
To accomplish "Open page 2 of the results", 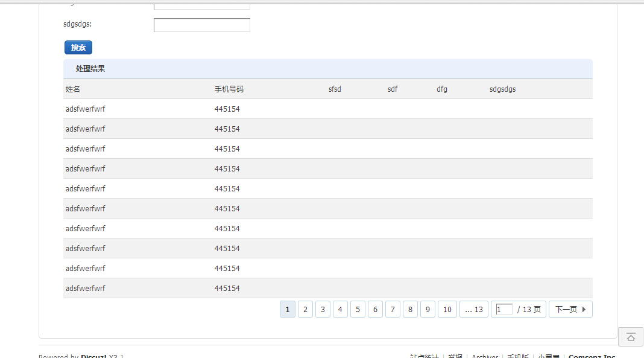I will (305, 308).
